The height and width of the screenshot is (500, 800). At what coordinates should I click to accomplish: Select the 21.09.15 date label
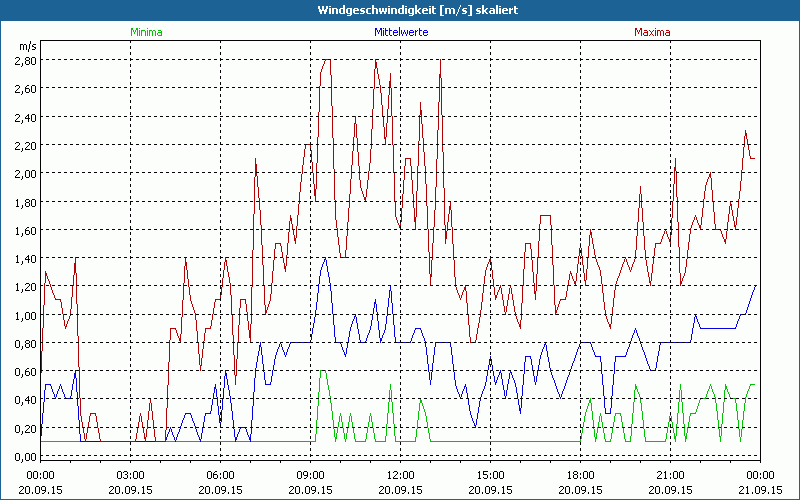760,490
